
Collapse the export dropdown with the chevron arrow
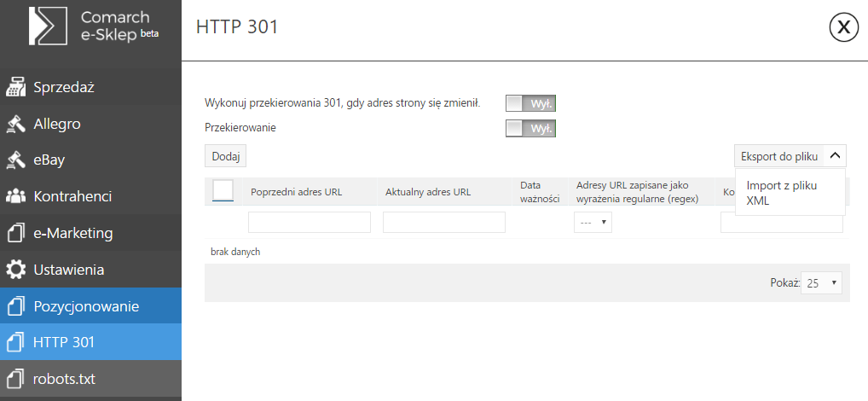(x=836, y=157)
